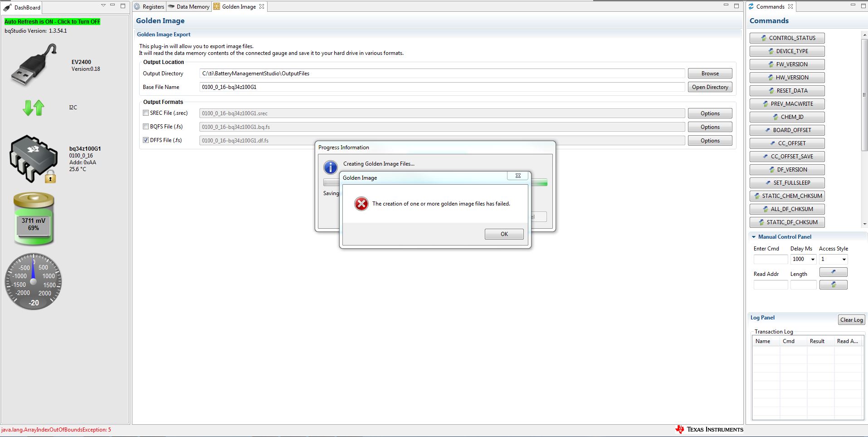This screenshot has width=868, height=437.
Task: Click the Cmd column header in Transaction Log
Action: click(793, 341)
